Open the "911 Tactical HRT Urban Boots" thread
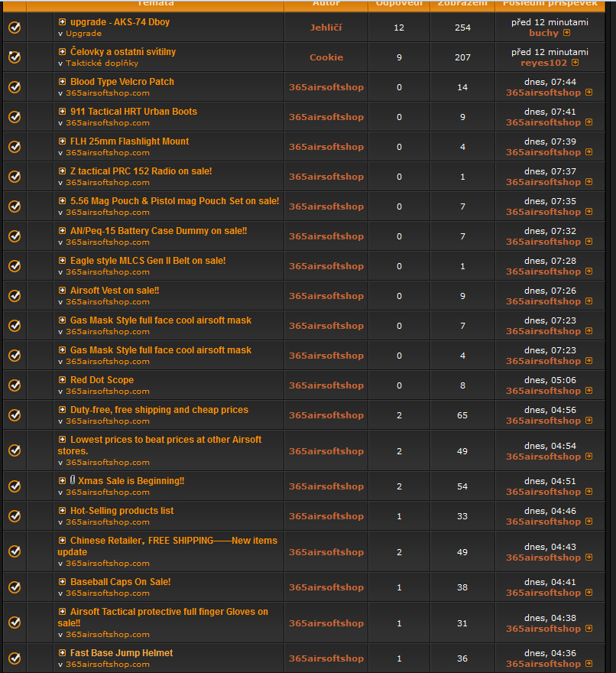This screenshot has height=673, width=616. pos(134,112)
